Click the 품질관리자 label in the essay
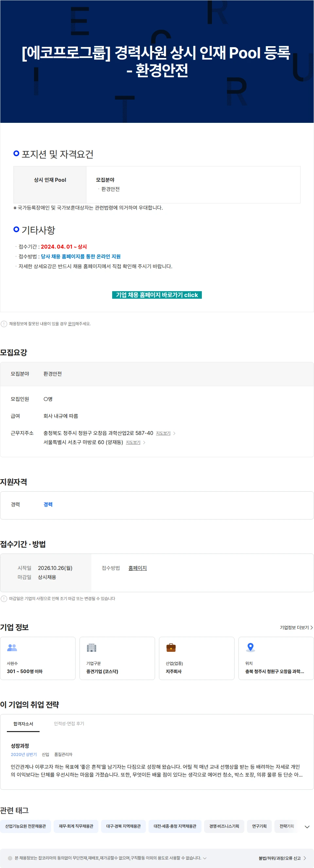Viewport: 314px width, 868px height. (63, 754)
